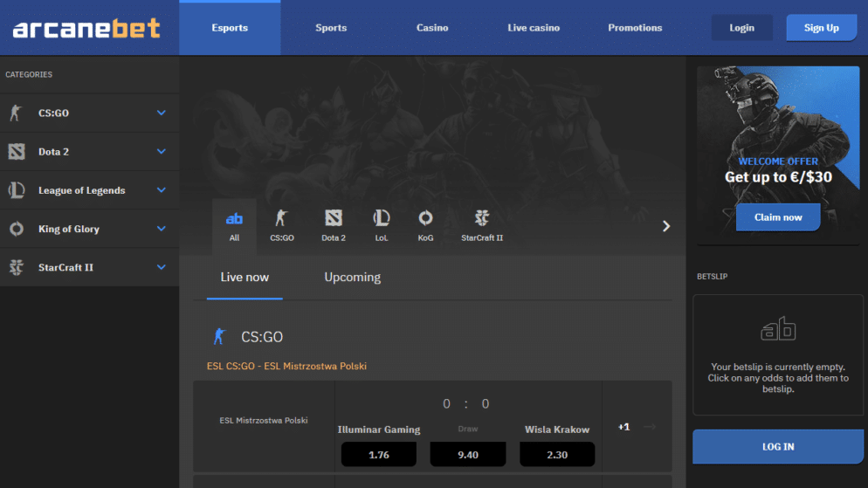
Task: Click the Dota 2 category label
Action: pyautogui.click(x=53, y=152)
